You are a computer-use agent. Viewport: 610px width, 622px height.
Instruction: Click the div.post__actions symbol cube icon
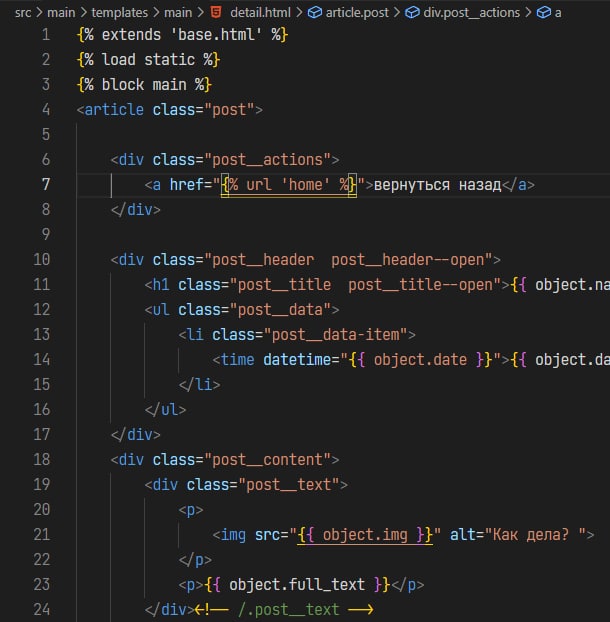pos(412,13)
